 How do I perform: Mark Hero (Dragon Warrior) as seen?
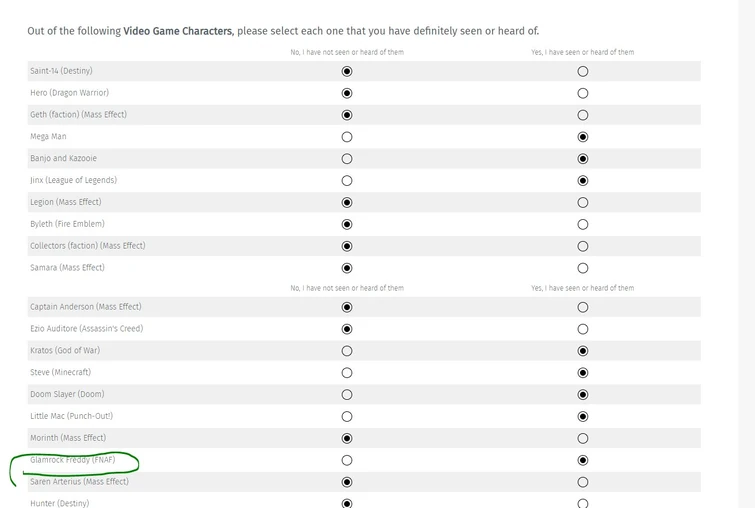(x=583, y=93)
